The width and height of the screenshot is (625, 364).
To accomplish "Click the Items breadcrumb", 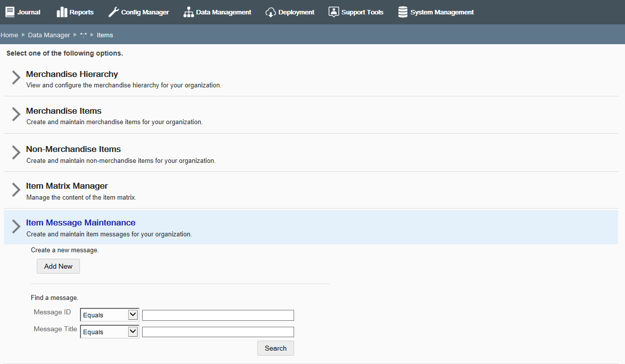I will (x=105, y=35).
